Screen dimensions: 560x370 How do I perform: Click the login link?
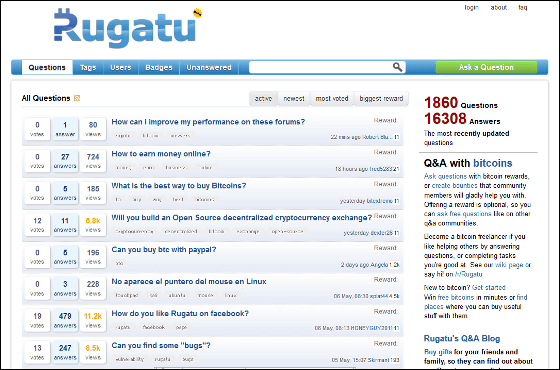tap(471, 8)
